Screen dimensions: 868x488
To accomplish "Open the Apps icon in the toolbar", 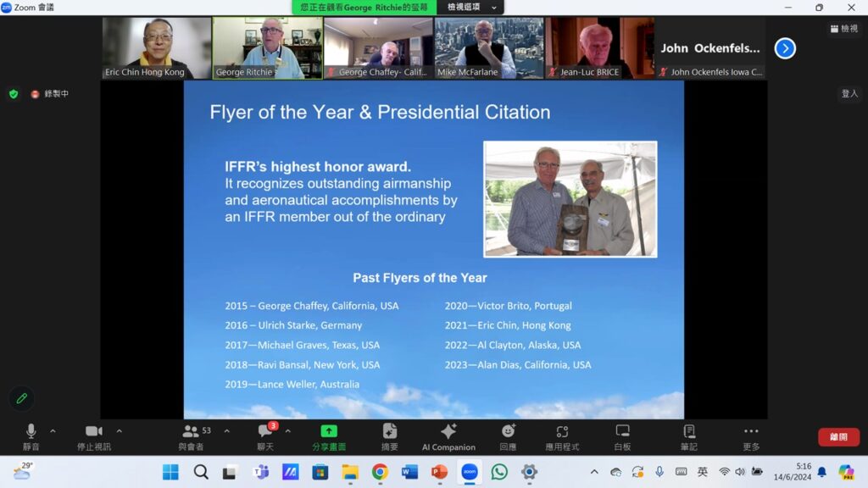I will point(562,436).
